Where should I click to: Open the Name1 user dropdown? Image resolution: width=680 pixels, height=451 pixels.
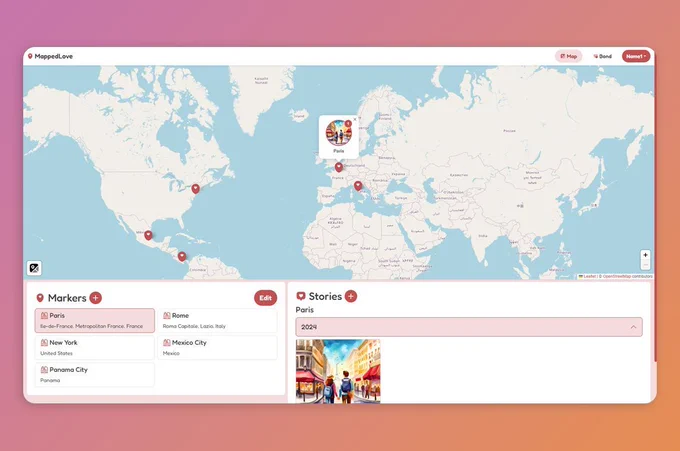[x=636, y=56]
